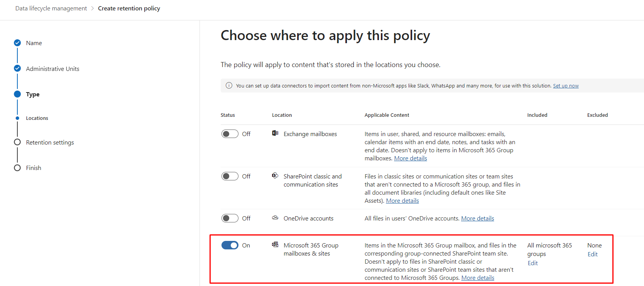The image size is (644, 286).
Task: Enable the Exchange mailboxes toggle
Action: (230, 134)
